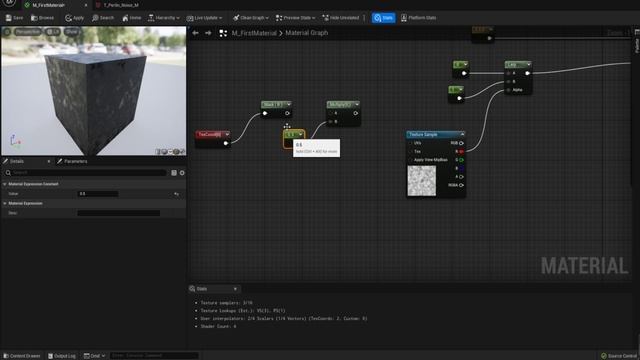640x360 pixels.
Task: Toggle Hide Unrelated nodes
Action: pyautogui.click(x=341, y=18)
